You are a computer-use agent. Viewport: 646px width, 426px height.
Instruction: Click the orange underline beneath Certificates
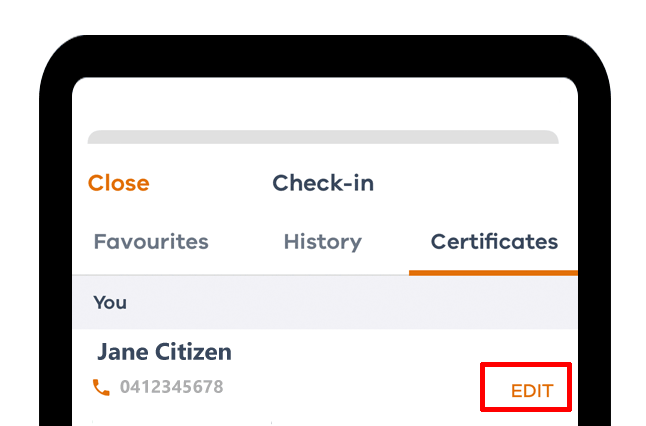point(493,273)
